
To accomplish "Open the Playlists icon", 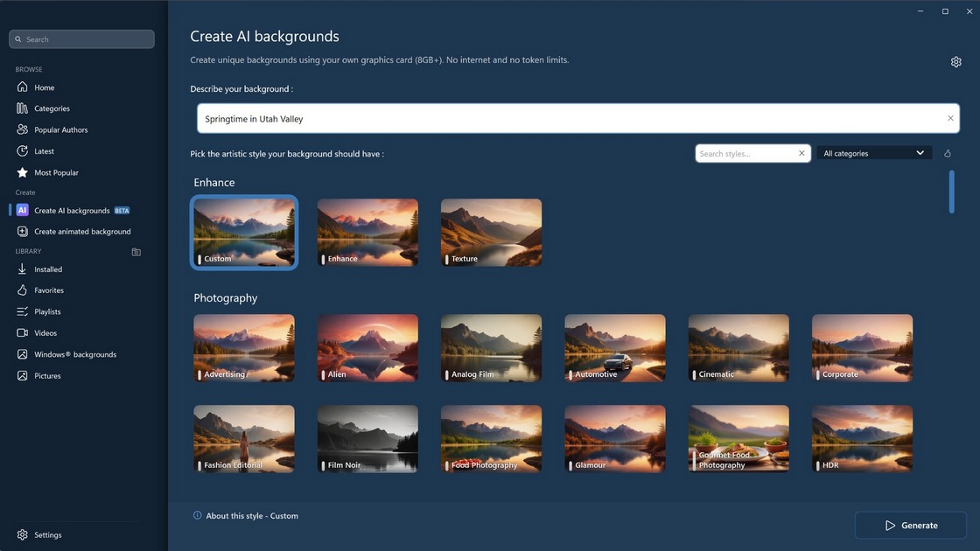I will 23,311.
